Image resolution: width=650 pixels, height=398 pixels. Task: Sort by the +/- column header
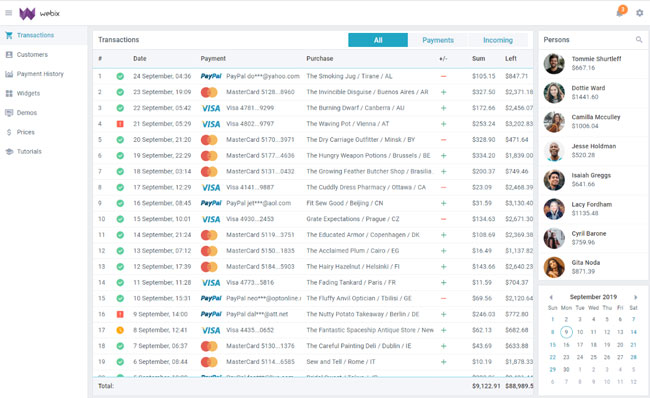(x=443, y=58)
